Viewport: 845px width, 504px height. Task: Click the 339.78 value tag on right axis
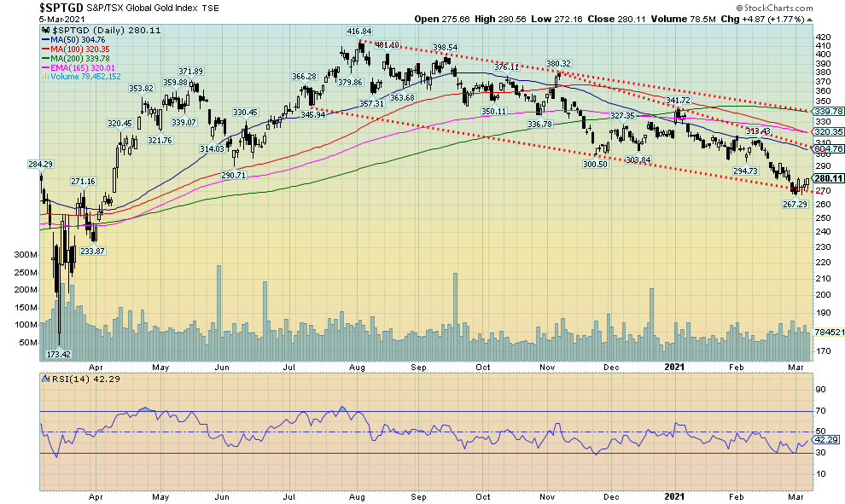[830, 111]
